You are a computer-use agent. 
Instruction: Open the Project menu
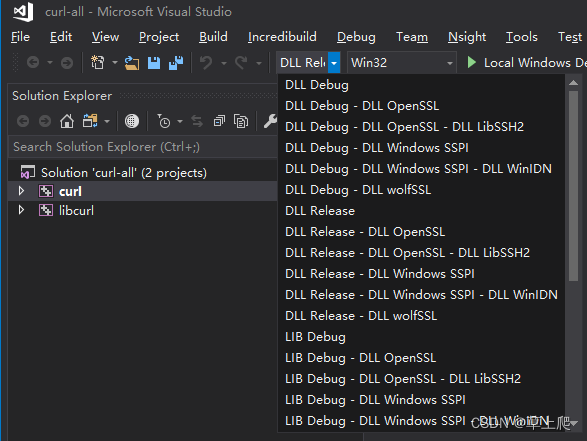pyautogui.click(x=159, y=37)
